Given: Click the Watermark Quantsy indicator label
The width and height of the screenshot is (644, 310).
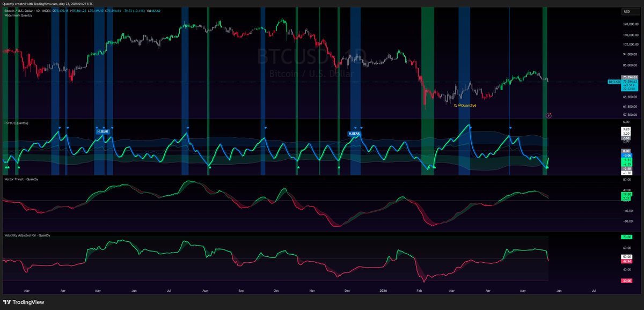Looking at the screenshot, I should 18,17.
